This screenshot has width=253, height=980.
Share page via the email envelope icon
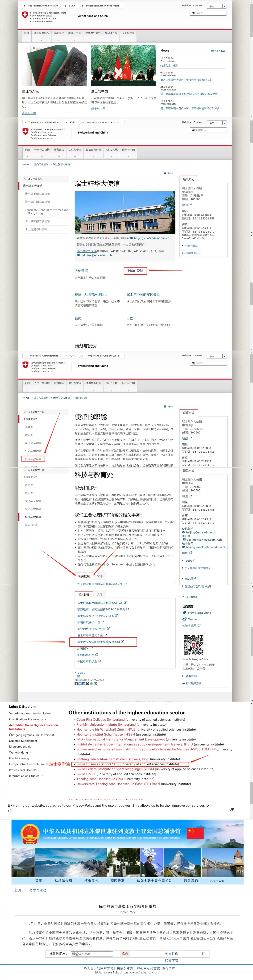click(95, 683)
